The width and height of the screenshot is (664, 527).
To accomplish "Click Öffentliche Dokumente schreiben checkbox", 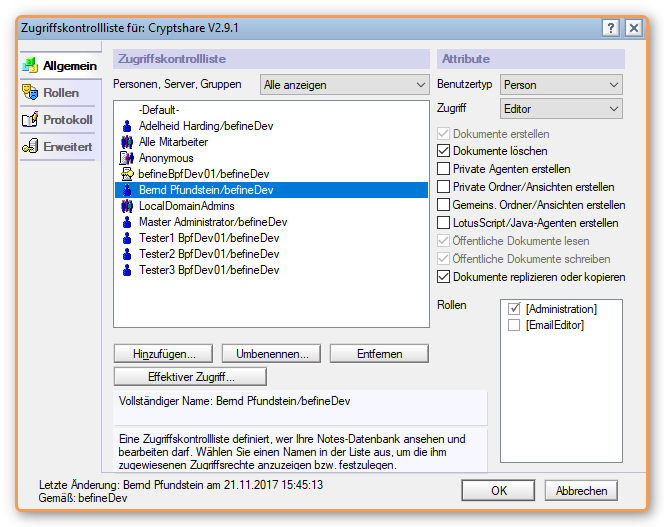I will (443, 259).
